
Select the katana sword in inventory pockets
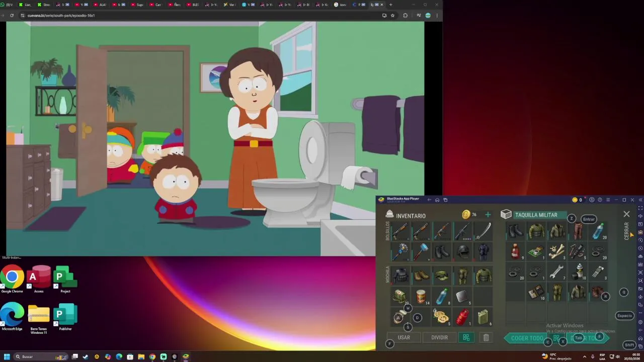coord(483,231)
